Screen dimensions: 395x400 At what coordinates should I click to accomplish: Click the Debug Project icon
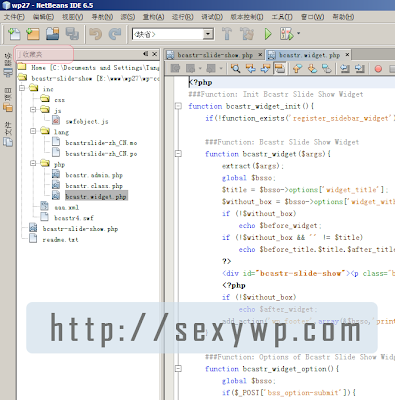click(x=286, y=34)
